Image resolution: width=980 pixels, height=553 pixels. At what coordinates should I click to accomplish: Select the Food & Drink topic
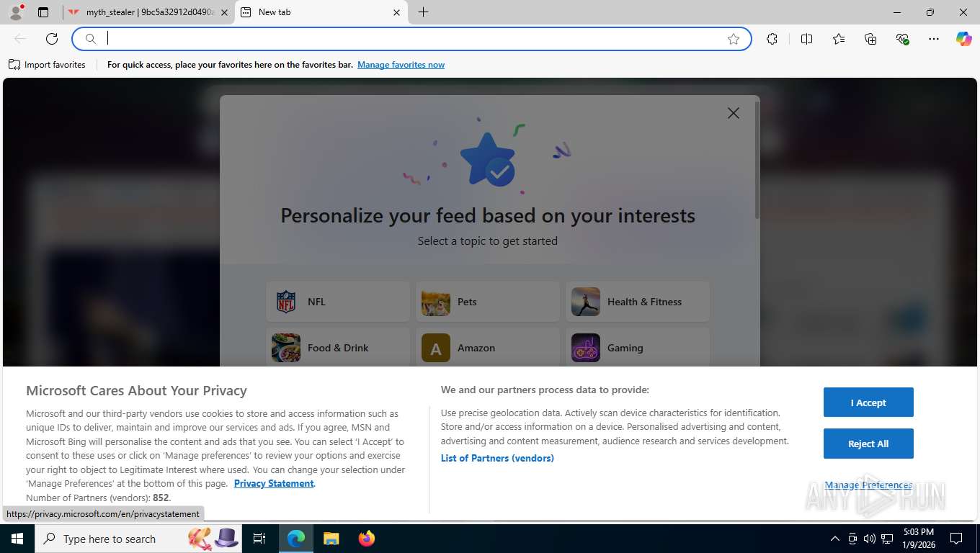pos(338,348)
